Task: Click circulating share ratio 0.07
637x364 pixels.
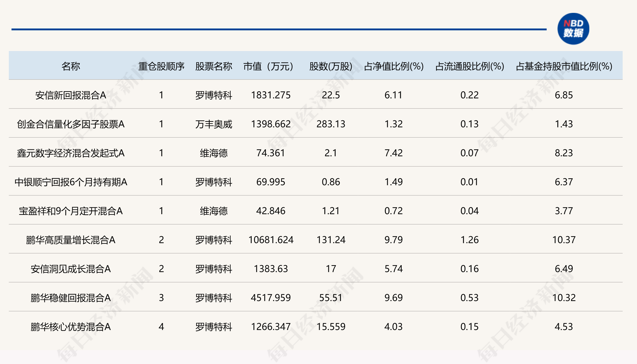Action: pyautogui.click(x=469, y=153)
